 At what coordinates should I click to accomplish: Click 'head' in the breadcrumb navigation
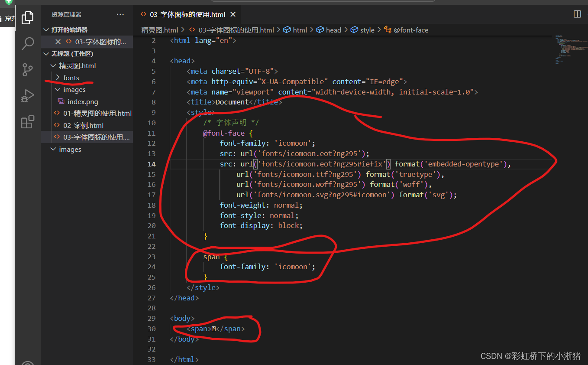(x=333, y=30)
